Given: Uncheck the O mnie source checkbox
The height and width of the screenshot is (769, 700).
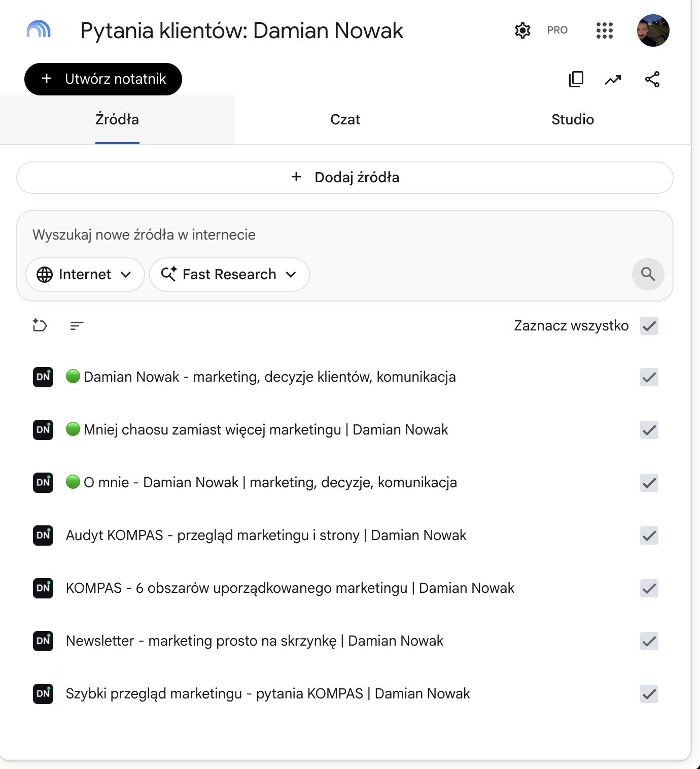Looking at the screenshot, I should [x=649, y=483].
